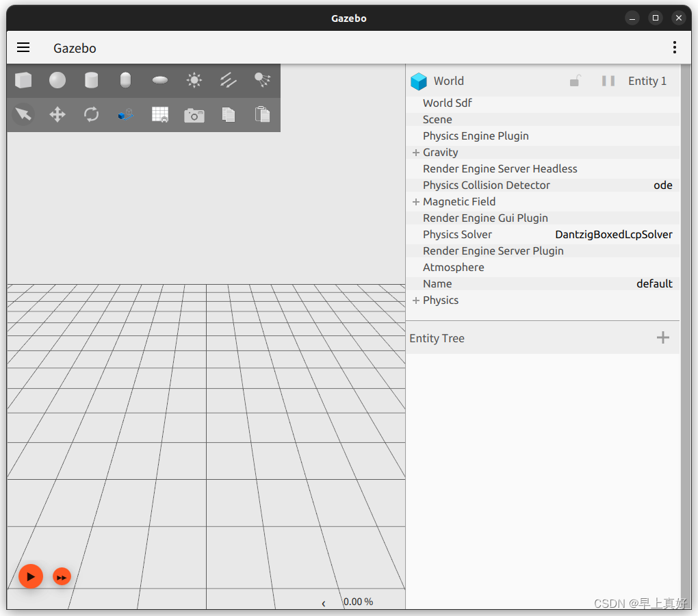Click the World Sdf row
The image size is (698, 616).
click(543, 103)
